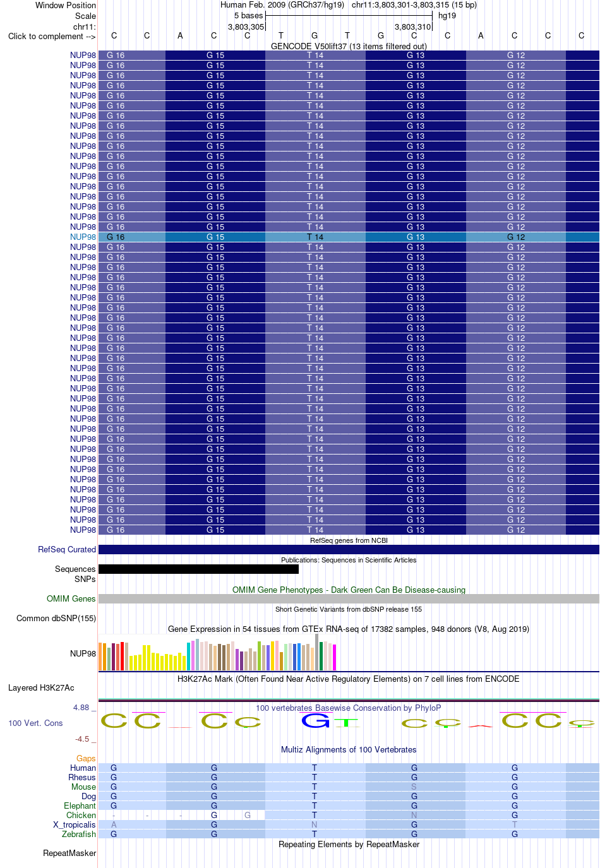Viewport: 600px width, 868px height.
Task: Click G 12 codon in the highlighted NUP98 row
Action: 516,237
